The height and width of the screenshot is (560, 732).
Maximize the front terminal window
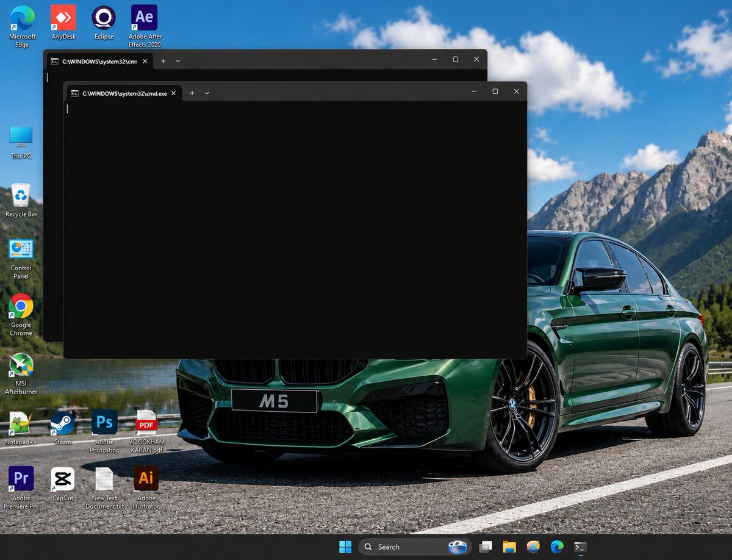click(495, 92)
